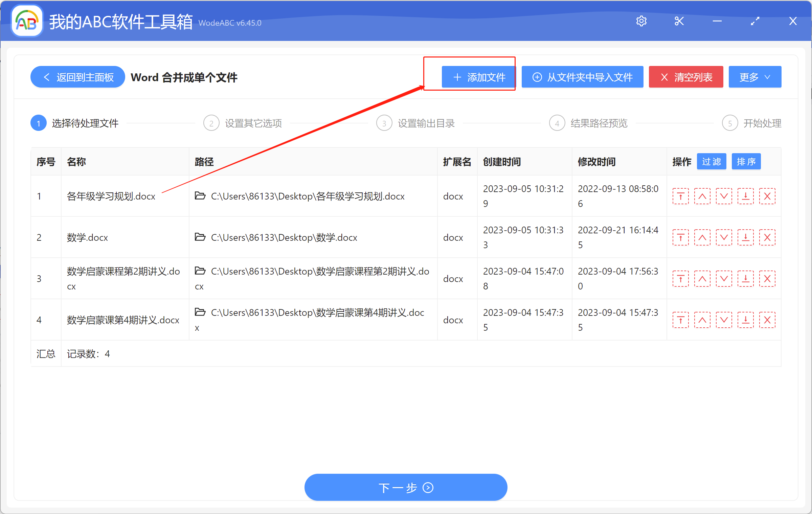Viewport: 812px width, 514px height.
Task: Move 数学.docx up one position
Action: [702, 237]
